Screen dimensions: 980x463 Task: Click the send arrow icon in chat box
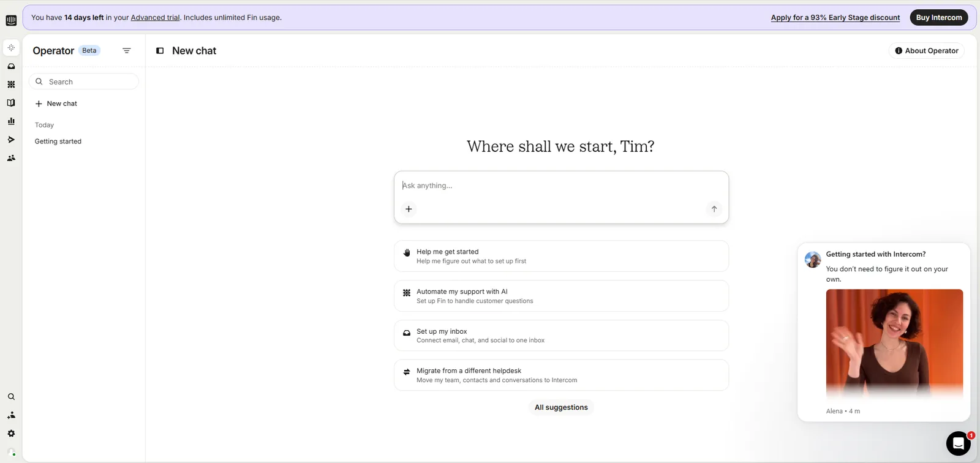714,209
